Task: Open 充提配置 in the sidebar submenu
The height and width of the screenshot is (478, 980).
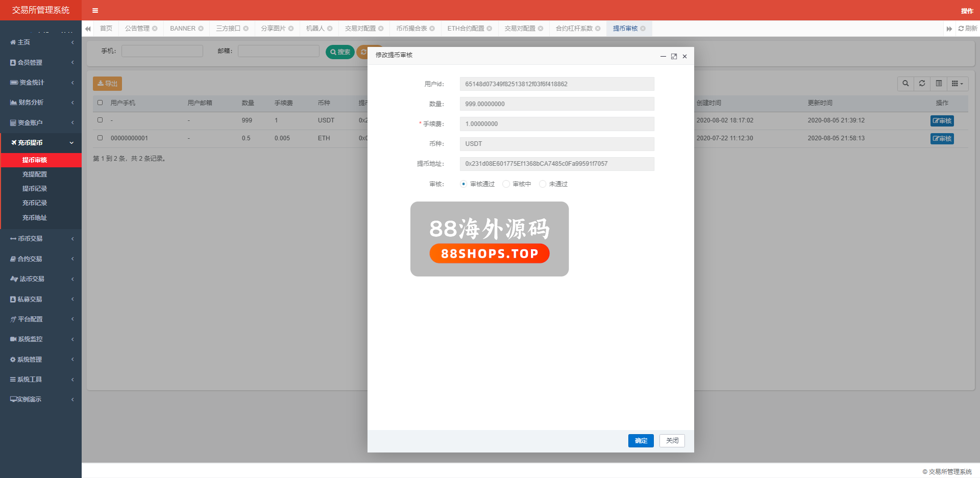Action: pos(35,174)
